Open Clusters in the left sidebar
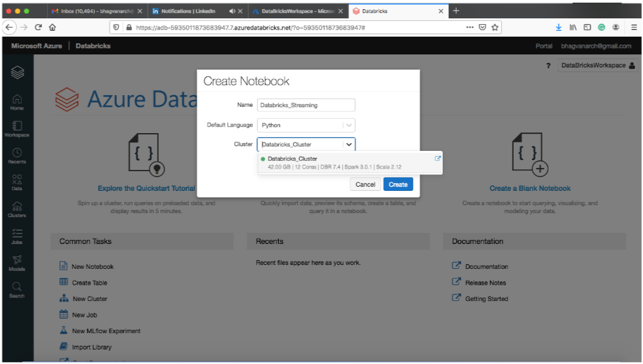Screen dimensions: 643x364 (17, 209)
